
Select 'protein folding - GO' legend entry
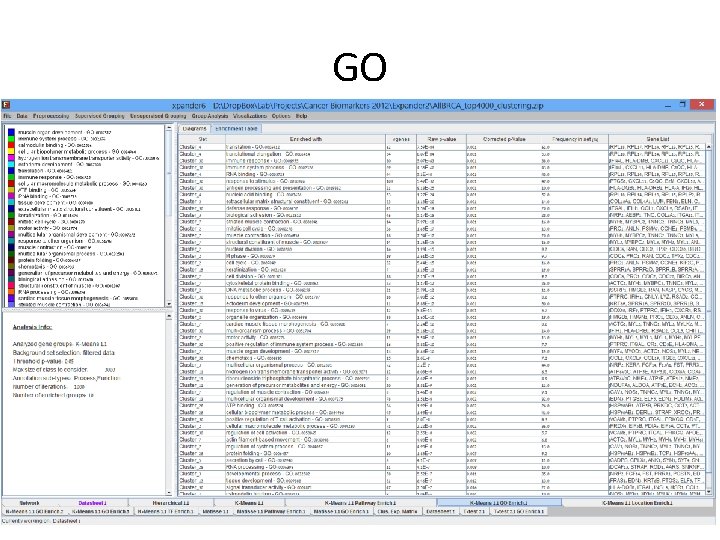click(x=49, y=260)
